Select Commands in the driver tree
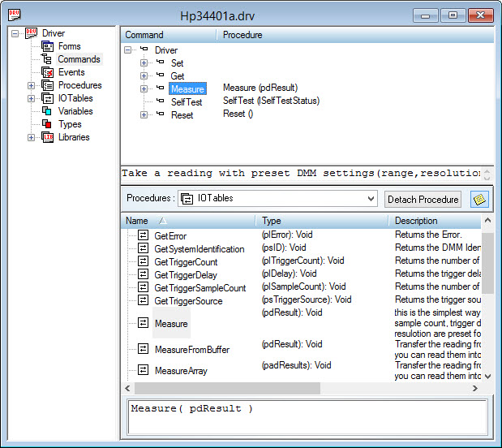 pyautogui.click(x=79, y=59)
